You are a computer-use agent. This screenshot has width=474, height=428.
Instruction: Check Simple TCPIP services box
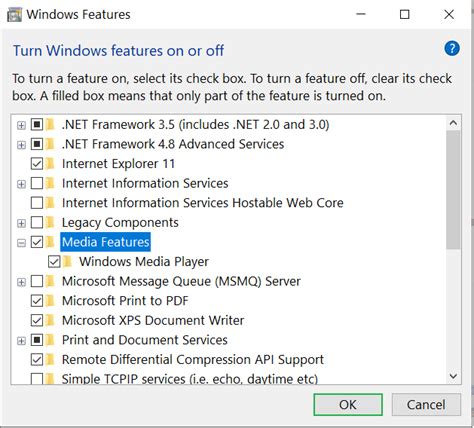click(37, 379)
